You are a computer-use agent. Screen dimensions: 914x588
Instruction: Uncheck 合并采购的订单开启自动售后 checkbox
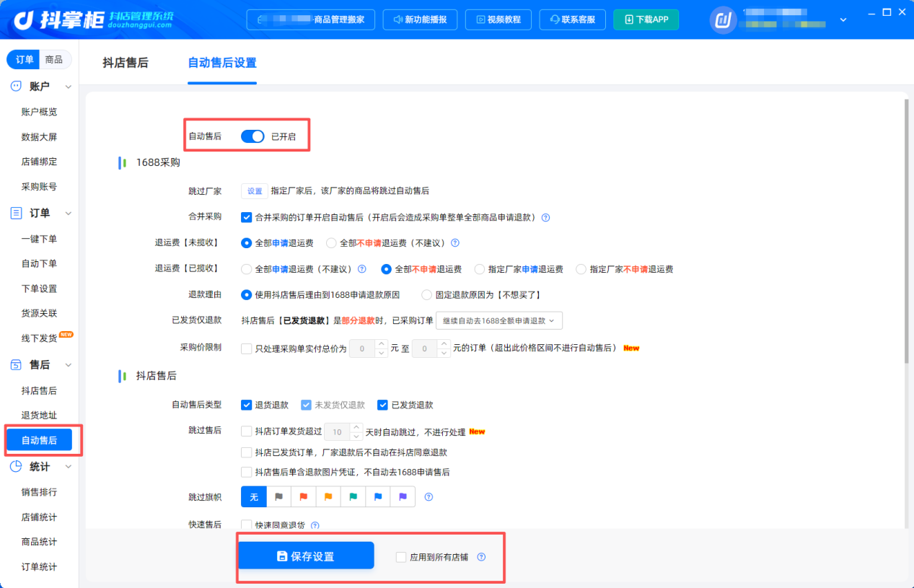247,217
